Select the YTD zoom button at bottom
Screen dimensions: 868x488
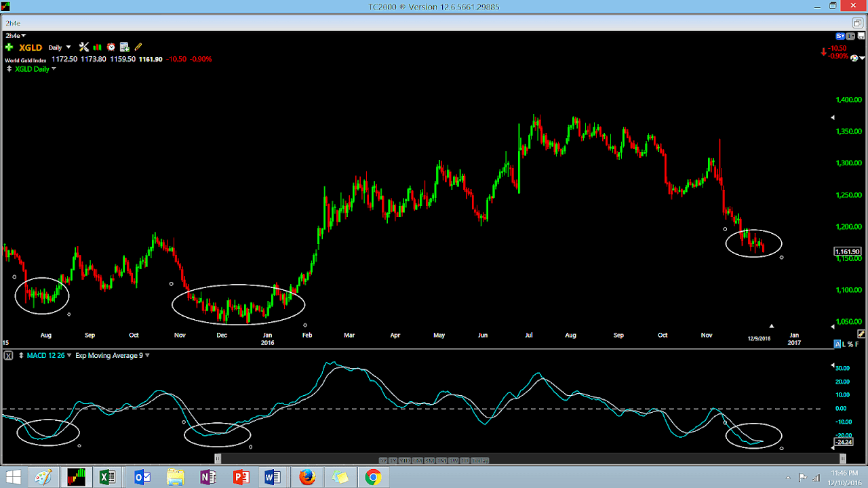coord(406,460)
